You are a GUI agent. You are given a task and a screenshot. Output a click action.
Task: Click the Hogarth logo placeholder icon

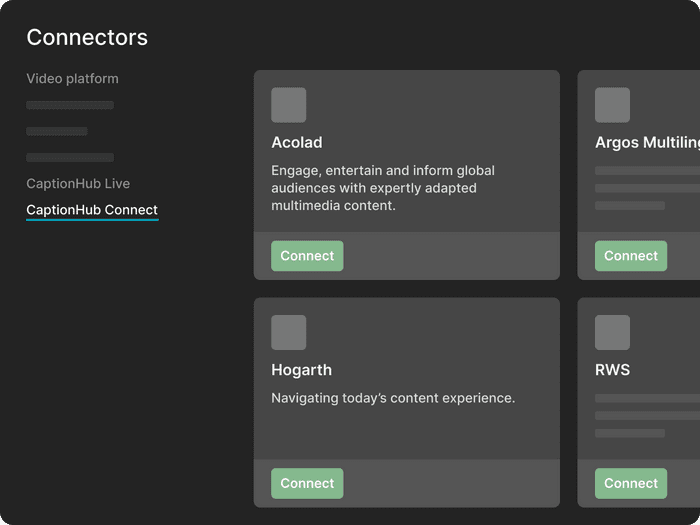pos(288,333)
